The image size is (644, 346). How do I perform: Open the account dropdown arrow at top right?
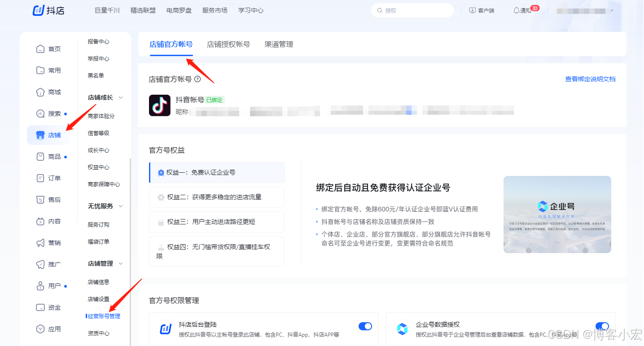(612, 10)
